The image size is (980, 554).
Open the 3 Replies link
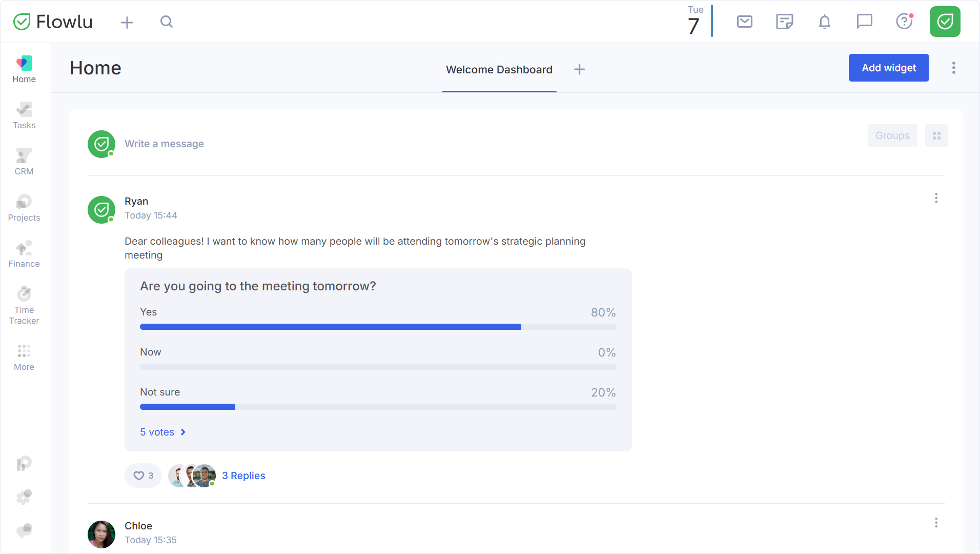[x=243, y=476]
